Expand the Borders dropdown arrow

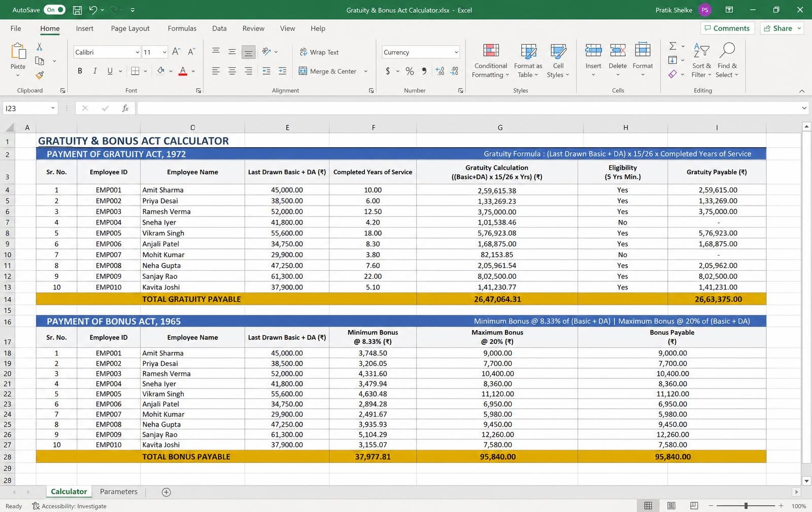tap(145, 71)
